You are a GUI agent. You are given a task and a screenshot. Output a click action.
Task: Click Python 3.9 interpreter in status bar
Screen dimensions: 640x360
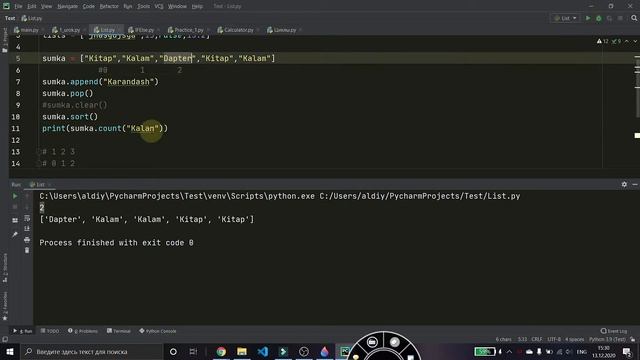point(607,339)
